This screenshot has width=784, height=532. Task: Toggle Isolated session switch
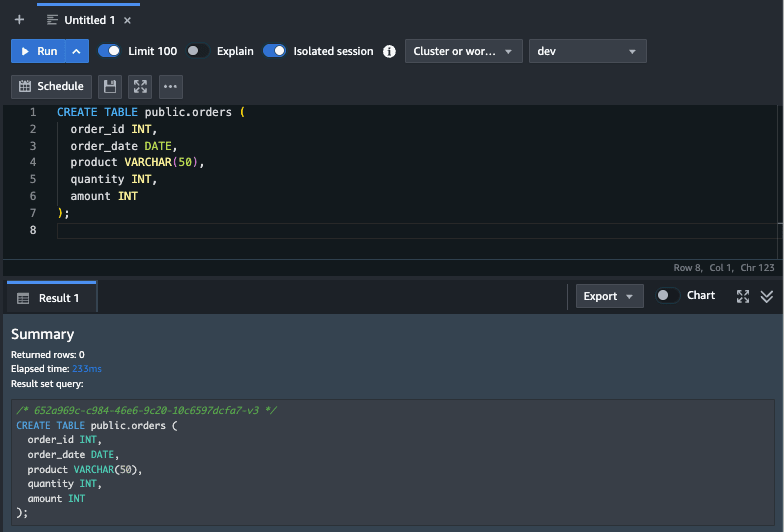pos(274,50)
